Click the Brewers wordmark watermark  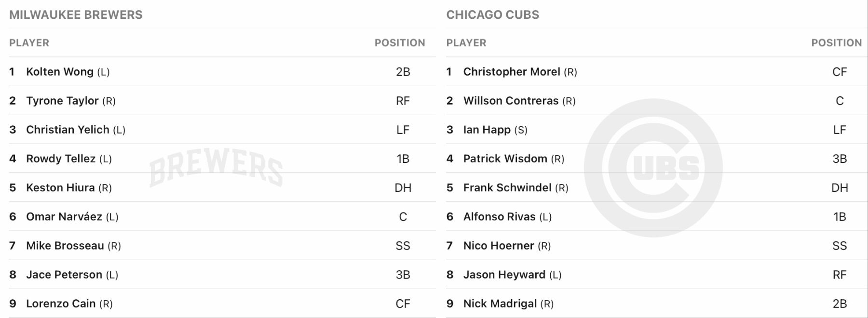[x=216, y=168]
